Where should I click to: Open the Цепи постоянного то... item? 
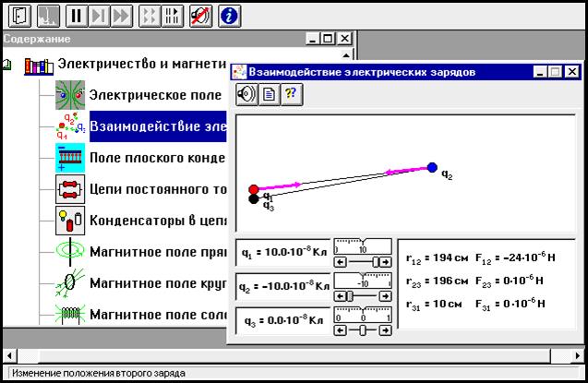click(x=158, y=189)
